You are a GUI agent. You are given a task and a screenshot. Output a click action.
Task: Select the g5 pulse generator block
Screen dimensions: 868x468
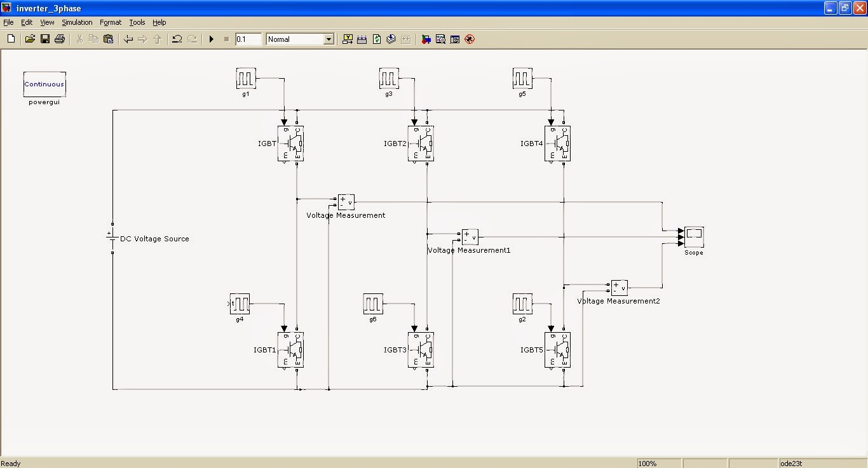pos(522,79)
